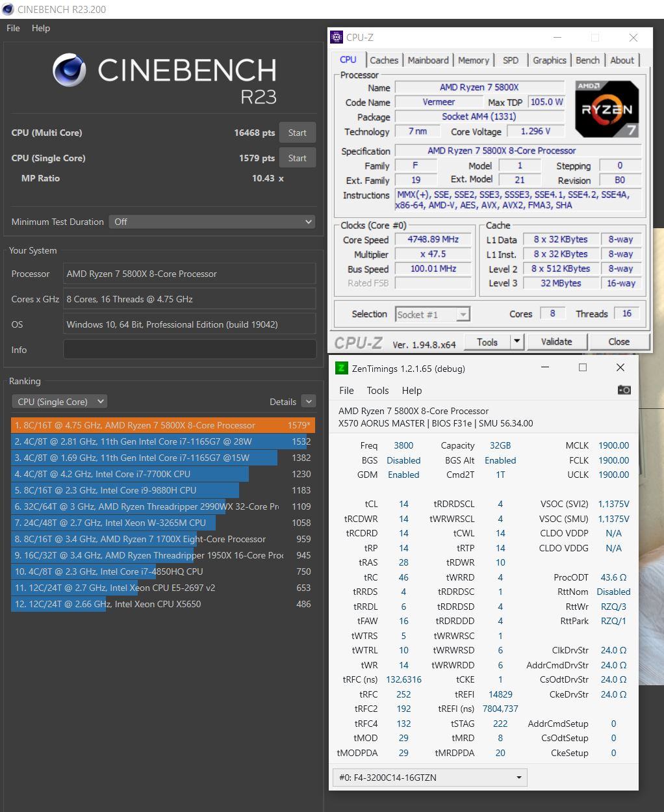
Task: Switch to CPU-Z About tab
Action: (x=622, y=60)
